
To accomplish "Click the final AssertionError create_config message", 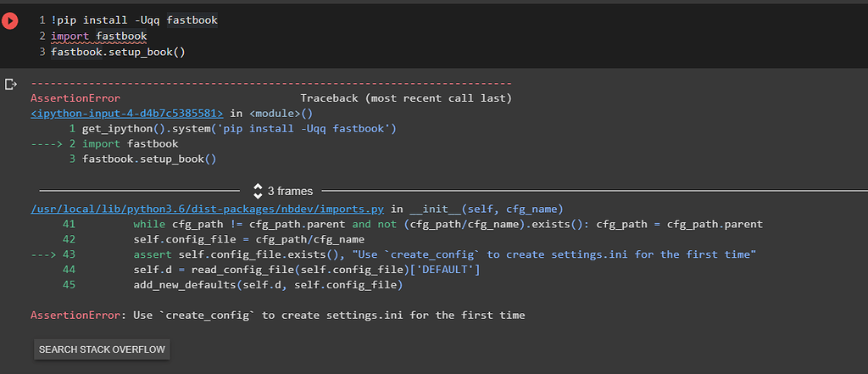I will (277, 315).
